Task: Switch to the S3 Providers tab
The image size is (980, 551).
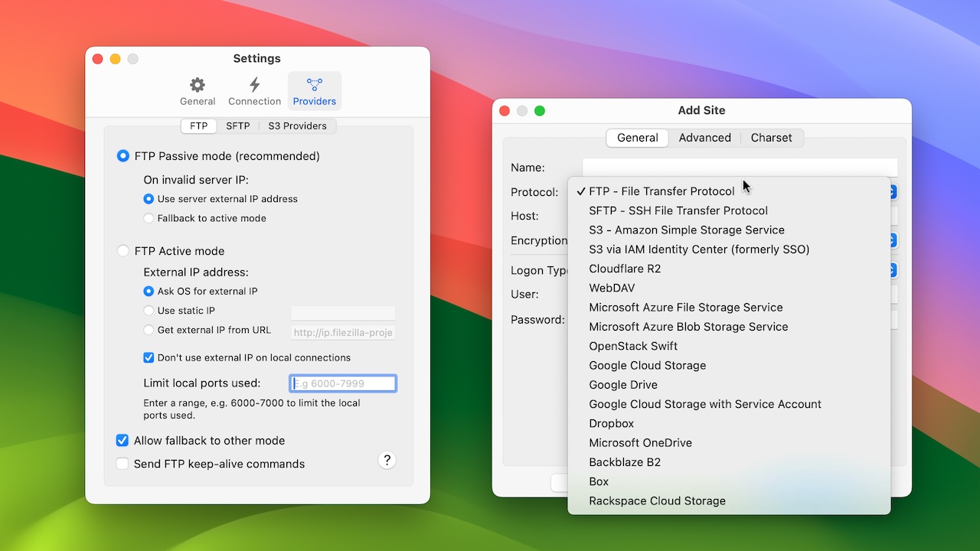Action: [x=297, y=126]
